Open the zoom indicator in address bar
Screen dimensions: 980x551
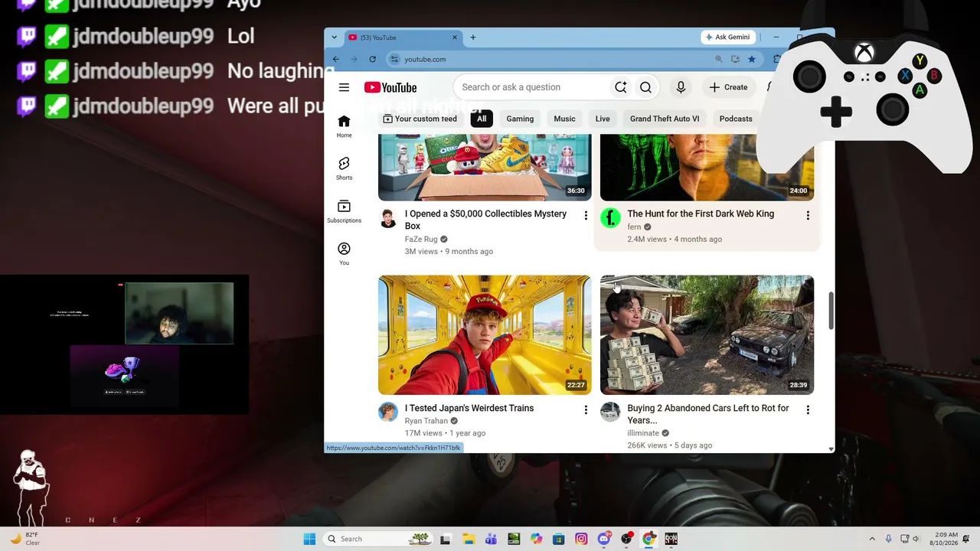tap(719, 59)
